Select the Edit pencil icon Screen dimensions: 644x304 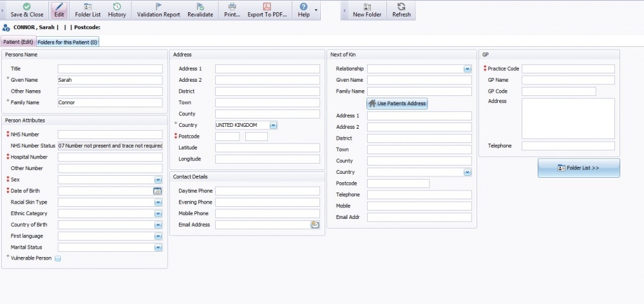[58, 6]
